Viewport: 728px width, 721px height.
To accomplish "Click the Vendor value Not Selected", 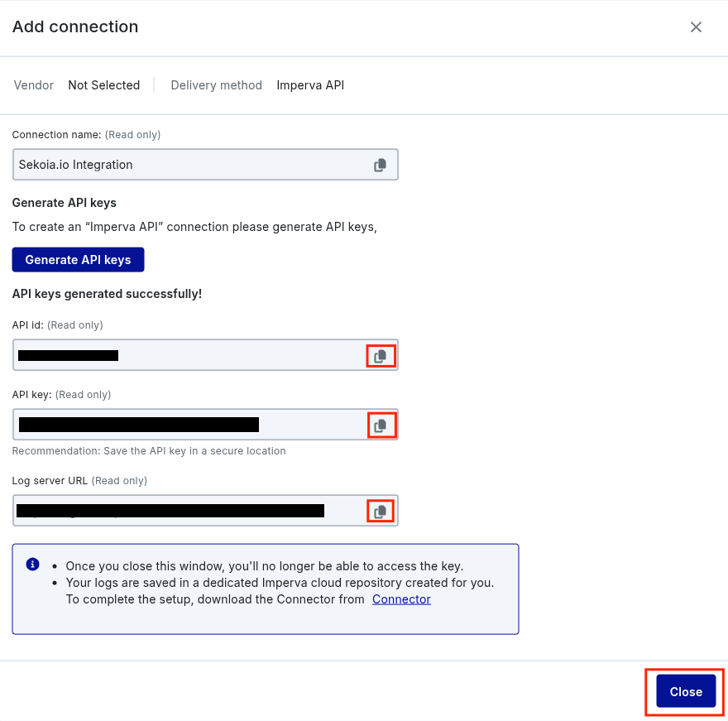I will (x=104, y=85).
